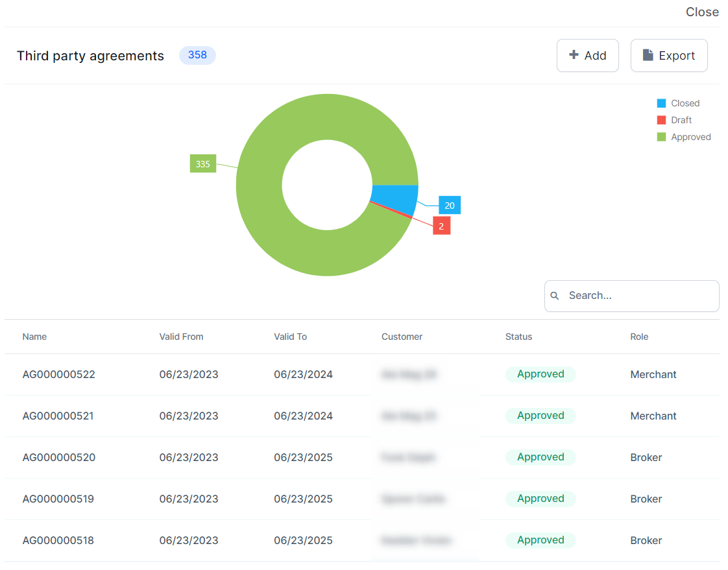The width and height of the screenshot is (728, 570).
Task: Sort by the Role column header
Action: [639, 337]
